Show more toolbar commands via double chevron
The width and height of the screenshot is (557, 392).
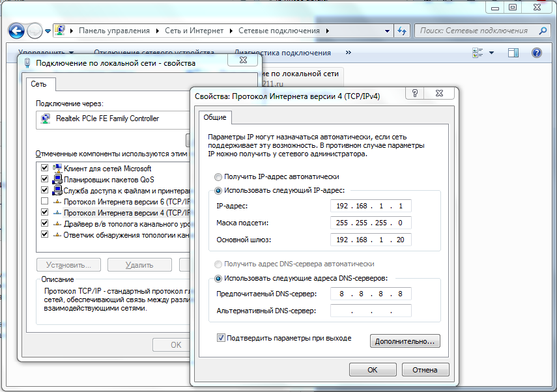tap(349, 53)
